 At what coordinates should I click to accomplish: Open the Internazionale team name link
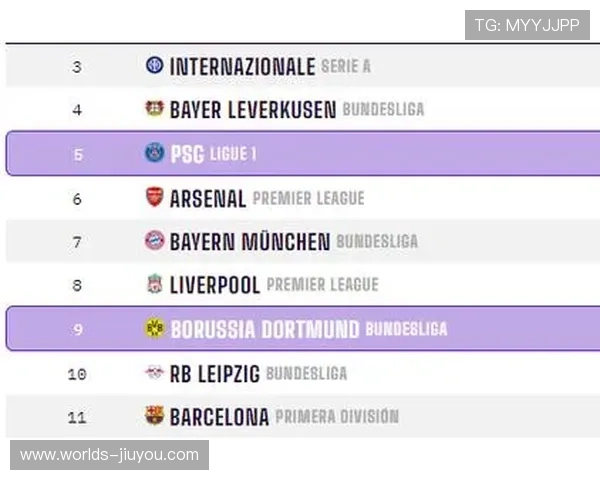[x=242, y=67]
